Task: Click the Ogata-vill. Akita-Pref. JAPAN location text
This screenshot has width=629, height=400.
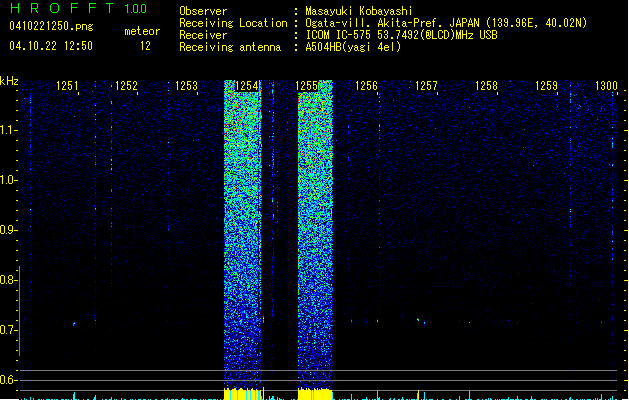Action: [446, 23]
